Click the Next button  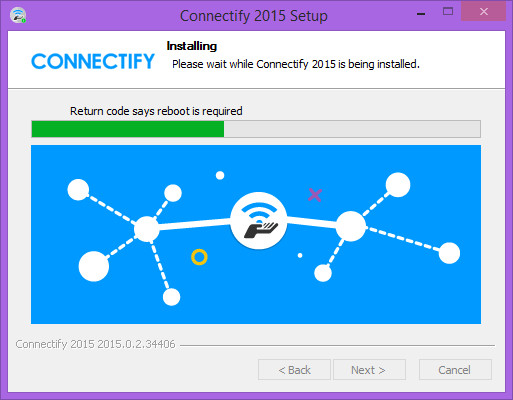click(369, 370)
